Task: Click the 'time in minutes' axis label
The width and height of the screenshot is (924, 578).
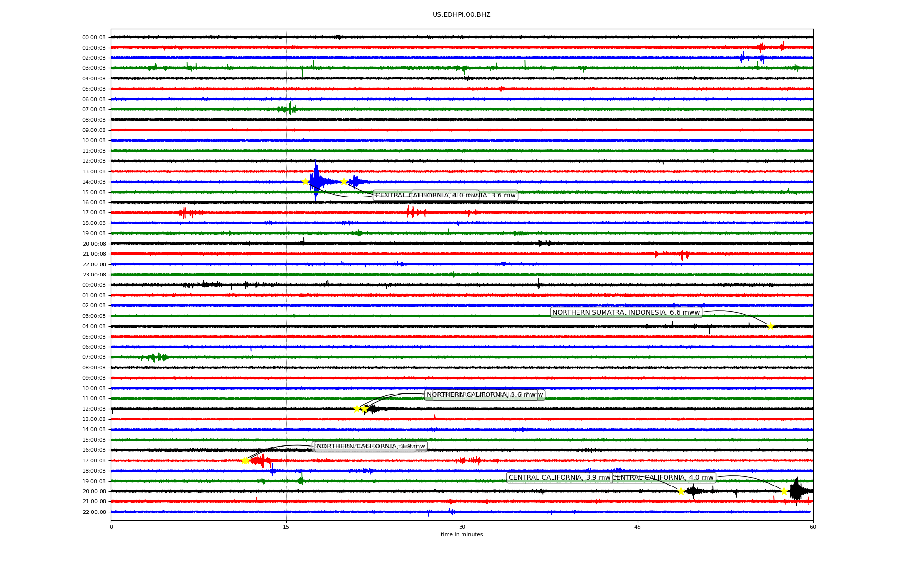Action: 462,534
